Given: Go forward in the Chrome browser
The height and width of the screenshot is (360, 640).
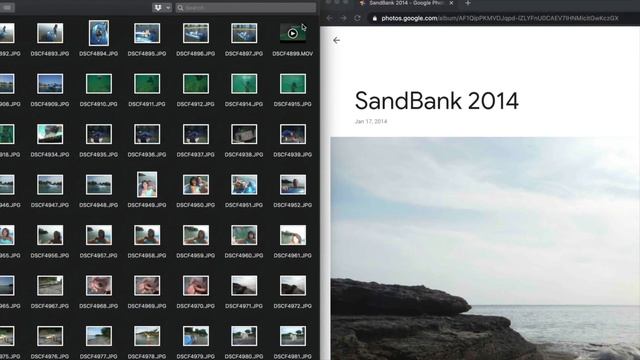Looking at the screenshot, I should [x=343, y=18].
